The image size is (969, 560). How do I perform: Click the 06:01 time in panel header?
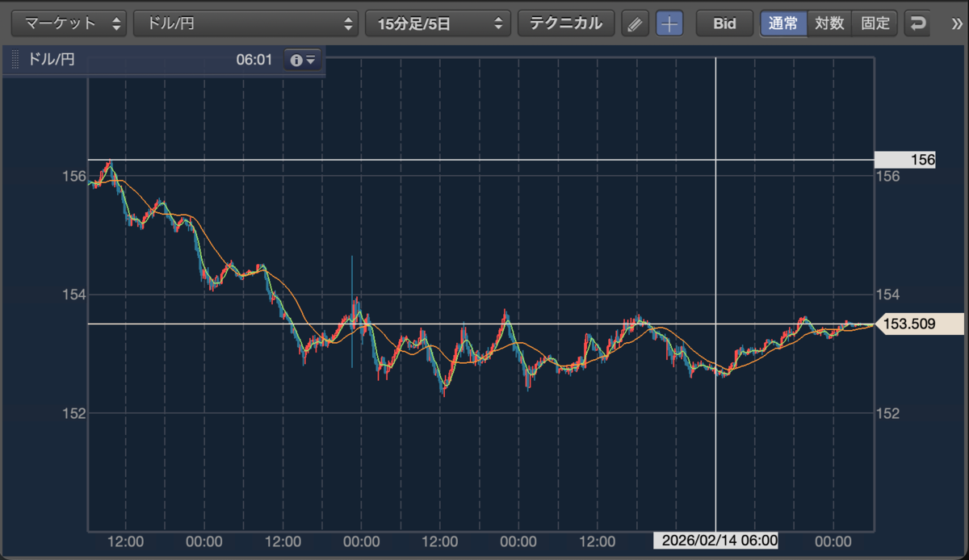[x=254, y=60]
